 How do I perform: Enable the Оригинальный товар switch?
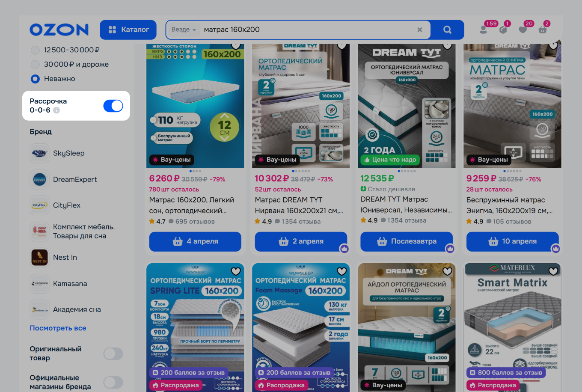113,353
